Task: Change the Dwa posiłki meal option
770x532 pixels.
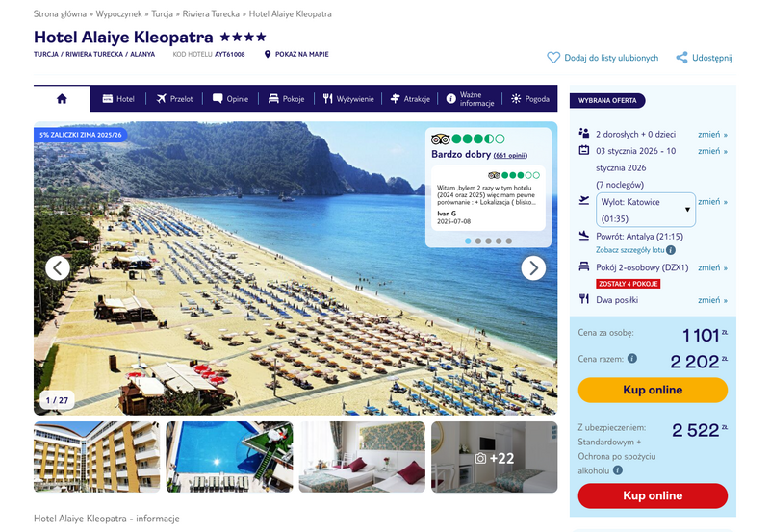Action: 712,300
